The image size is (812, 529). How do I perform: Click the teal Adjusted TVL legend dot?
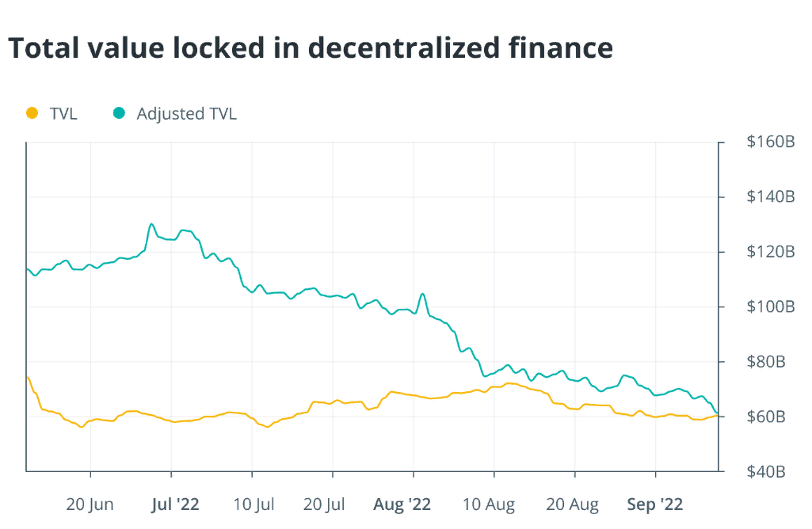point(119,113)
